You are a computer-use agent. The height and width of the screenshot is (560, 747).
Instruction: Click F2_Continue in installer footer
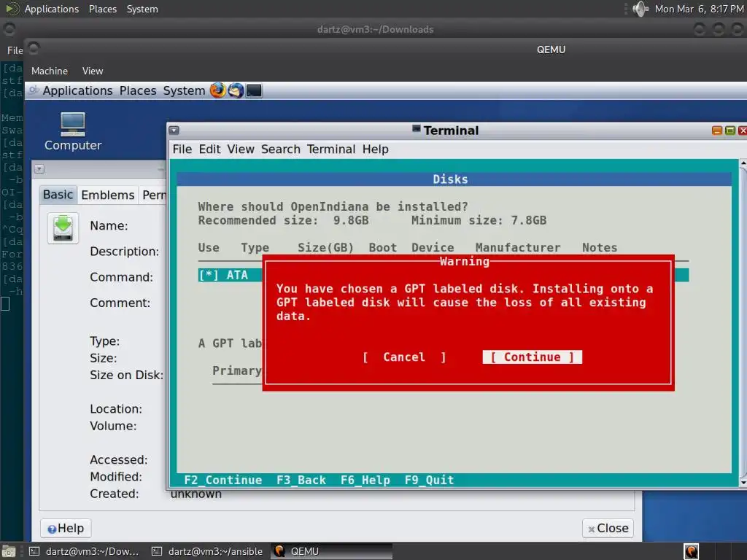(x=223, y=480)
